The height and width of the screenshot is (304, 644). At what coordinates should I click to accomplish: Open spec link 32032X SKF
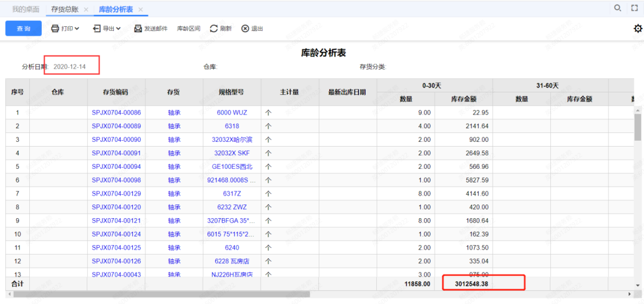tap(232, 153)
